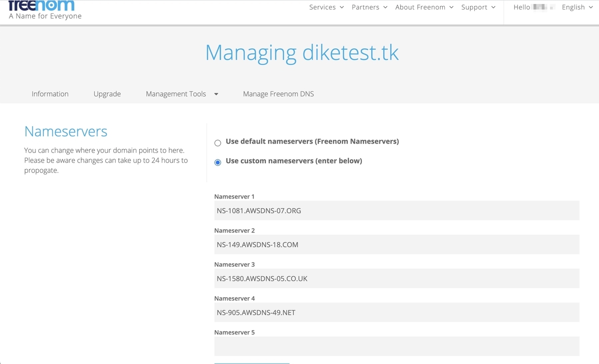
Task: Click the 'A Name for Everyone' tagline
Action: (x=45, y=16)
